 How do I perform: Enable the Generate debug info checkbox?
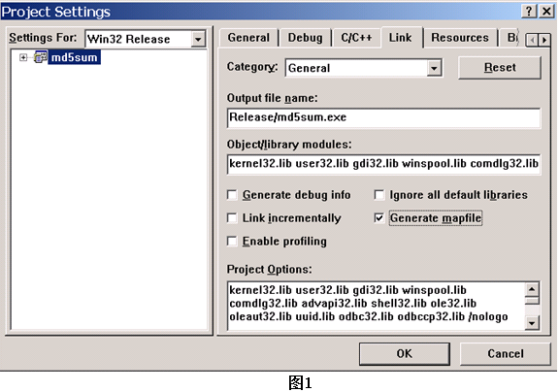[232, 195]
